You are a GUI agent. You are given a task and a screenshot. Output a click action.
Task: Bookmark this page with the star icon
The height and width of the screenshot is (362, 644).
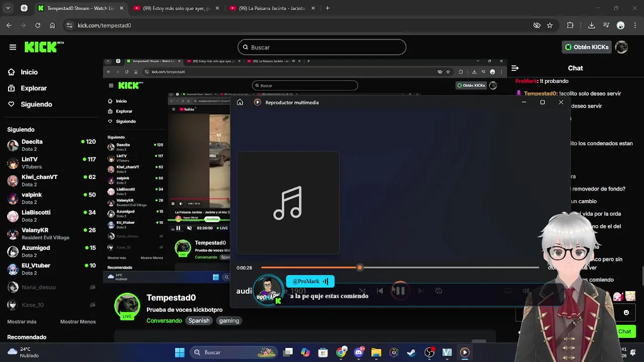tap(550, 25)
